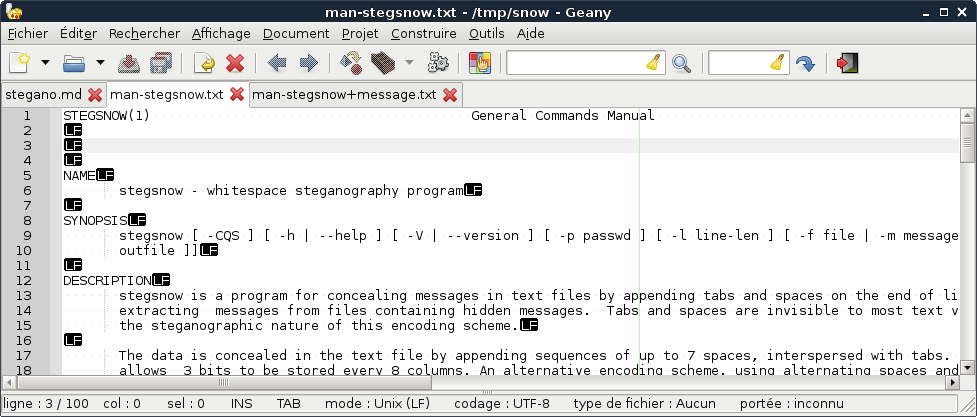The height and width of the screenshot is (417, 977).
Task: Click the go to line number field
Action: point(739,63)
